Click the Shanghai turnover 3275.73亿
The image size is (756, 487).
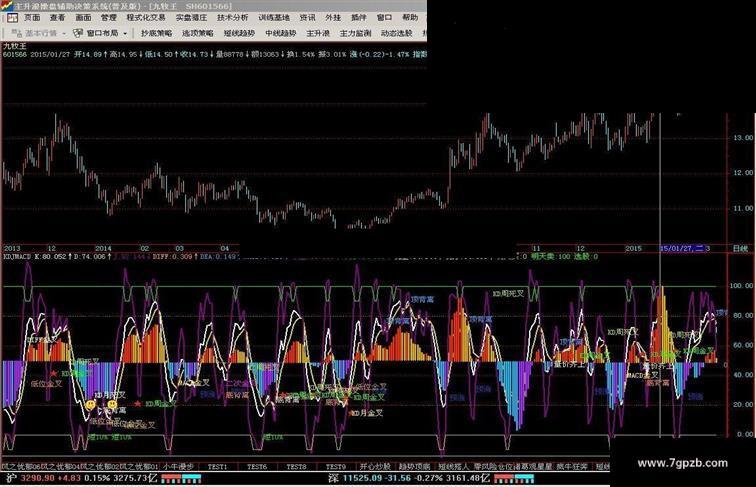pyautogui.click(x=134, y=478)
